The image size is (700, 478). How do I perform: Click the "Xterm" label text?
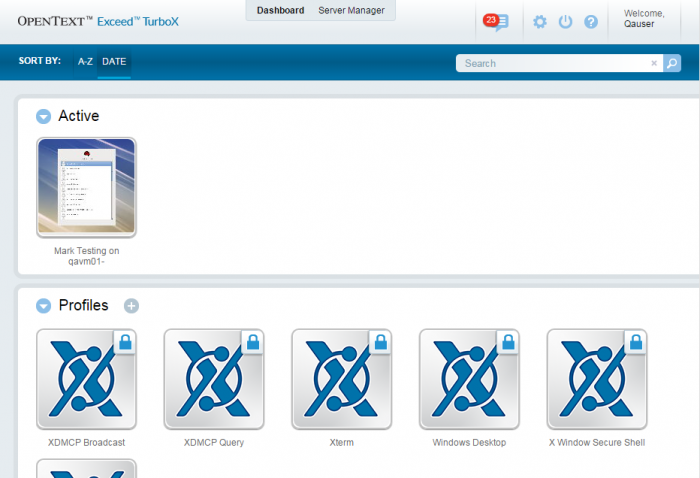(342, 443)
